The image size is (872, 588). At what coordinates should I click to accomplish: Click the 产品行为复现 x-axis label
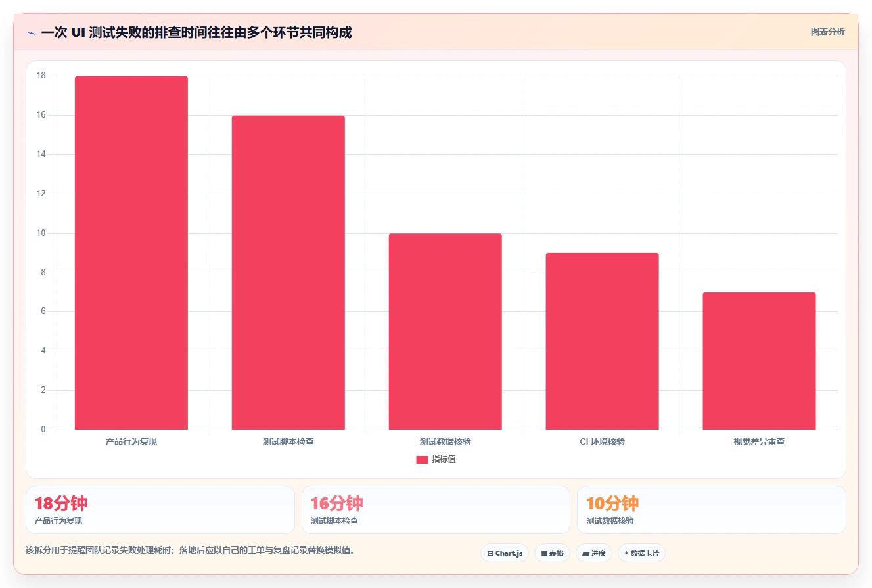point(131,441)
